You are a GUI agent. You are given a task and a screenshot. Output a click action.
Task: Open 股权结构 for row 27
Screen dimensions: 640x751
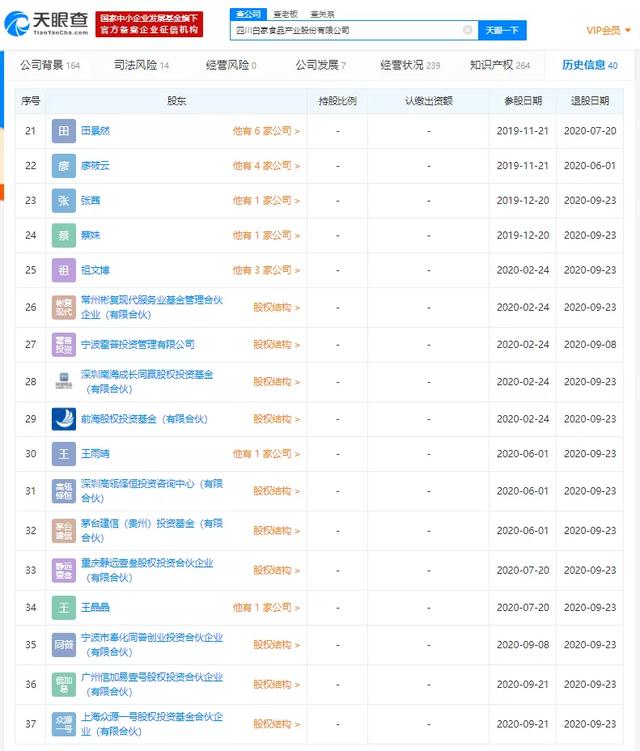point(276,345)
